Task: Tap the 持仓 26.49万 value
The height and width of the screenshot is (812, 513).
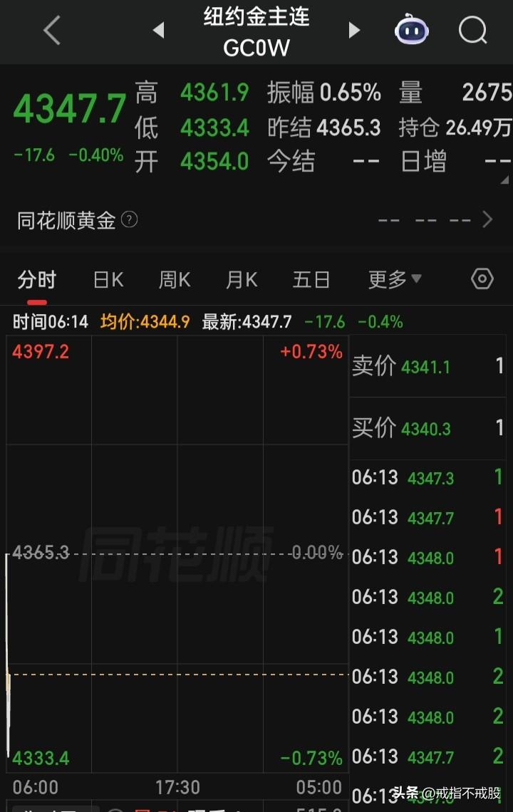Action: pos(478,127)
